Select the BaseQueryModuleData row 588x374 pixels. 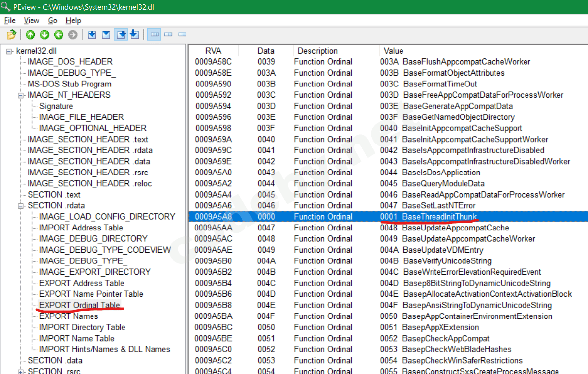click(388, 183)
